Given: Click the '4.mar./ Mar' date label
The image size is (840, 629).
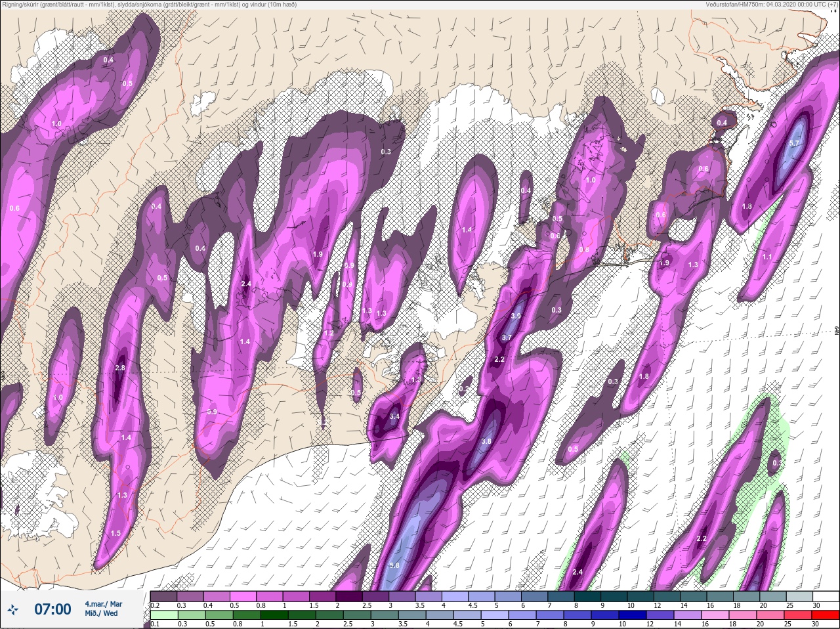Looking at the screenshot, I should (104, 604).
